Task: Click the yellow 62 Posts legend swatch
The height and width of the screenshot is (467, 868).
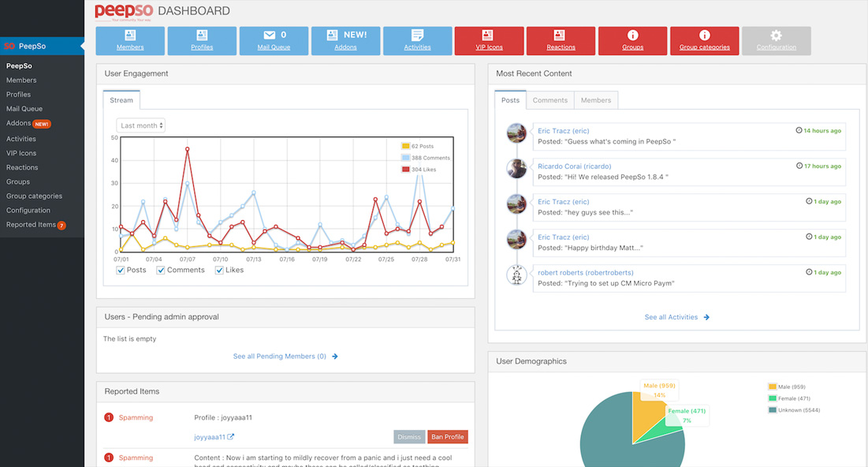Action: pos(405,146)
